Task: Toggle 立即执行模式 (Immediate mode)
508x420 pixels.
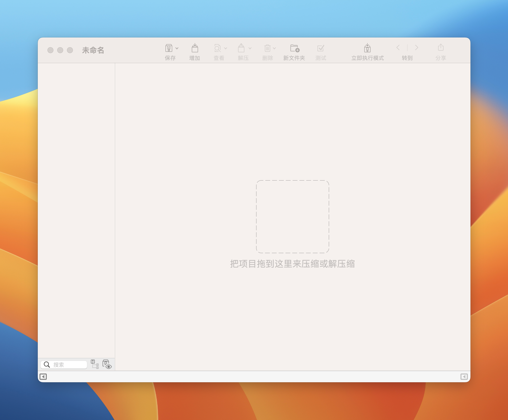Action: (367, 48)
